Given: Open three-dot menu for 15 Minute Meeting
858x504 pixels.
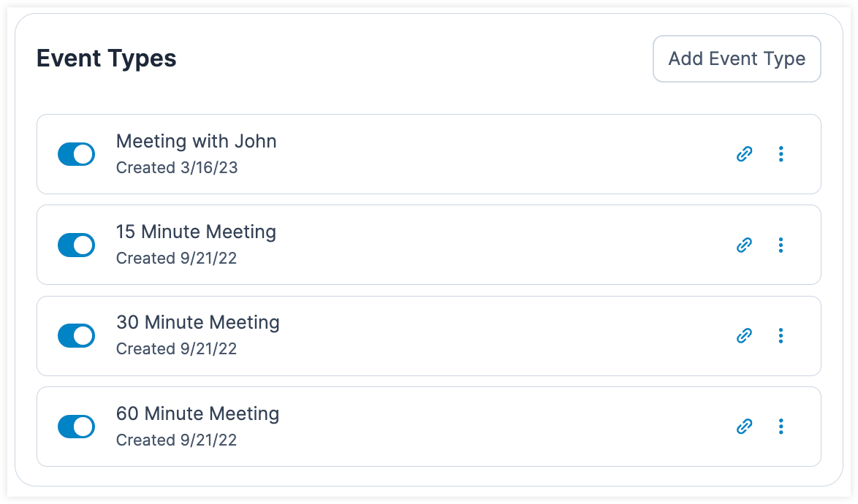Looking at the screenshot, I should point(781,245).
